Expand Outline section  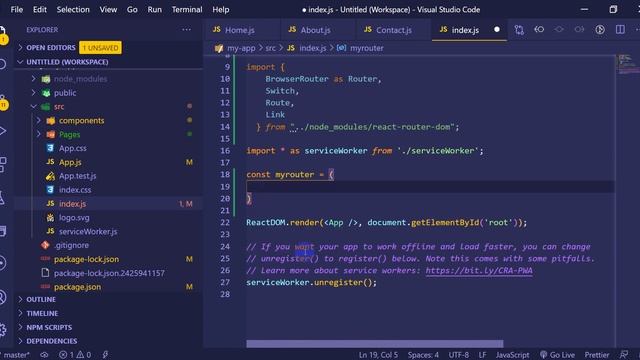pos(41,299)
